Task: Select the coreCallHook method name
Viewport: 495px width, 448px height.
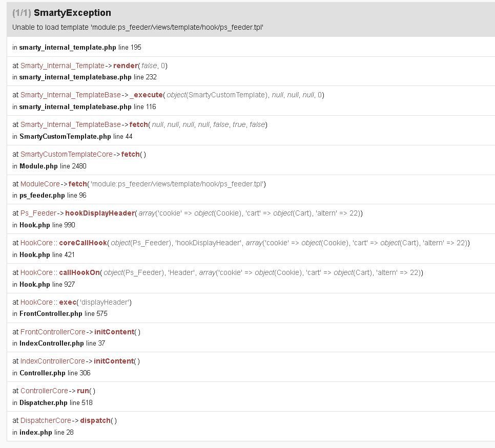Action: pyautogui.click(x=82, y=243)
